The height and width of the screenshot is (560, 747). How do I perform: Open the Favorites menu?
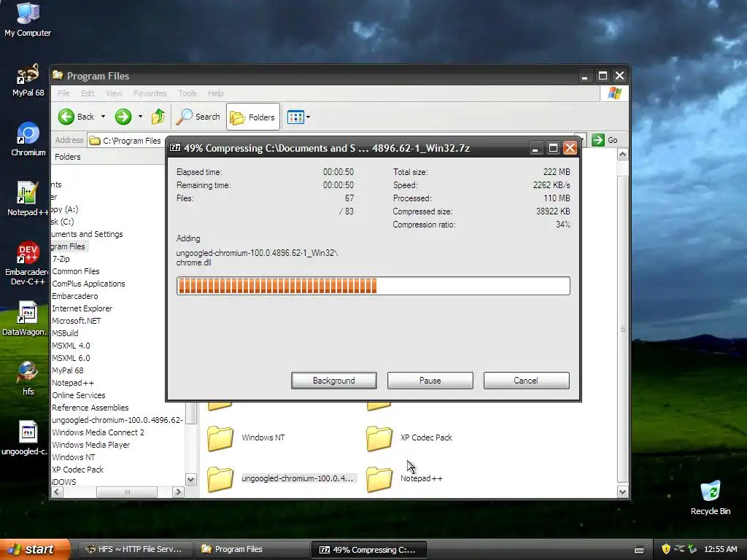click(150, 93)
